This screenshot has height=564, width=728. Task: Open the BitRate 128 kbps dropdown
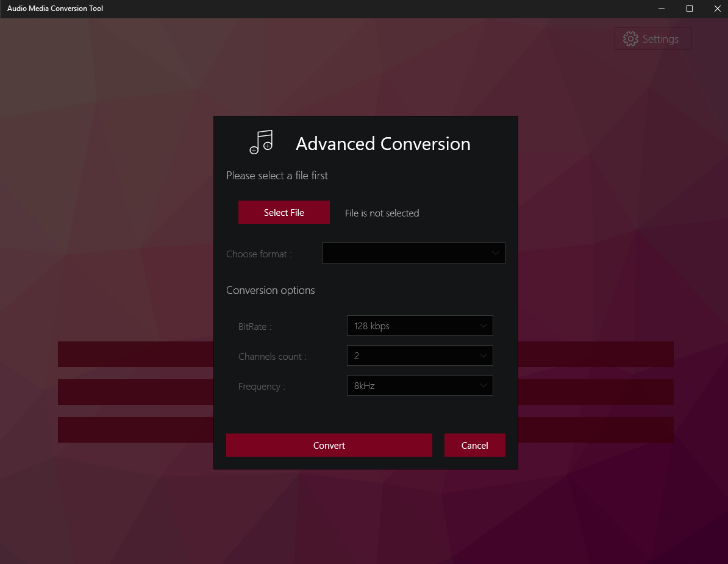click(419, 326)
